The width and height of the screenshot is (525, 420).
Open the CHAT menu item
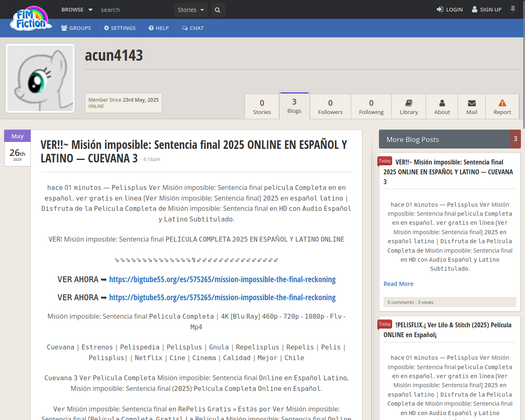tap(193, 28)
